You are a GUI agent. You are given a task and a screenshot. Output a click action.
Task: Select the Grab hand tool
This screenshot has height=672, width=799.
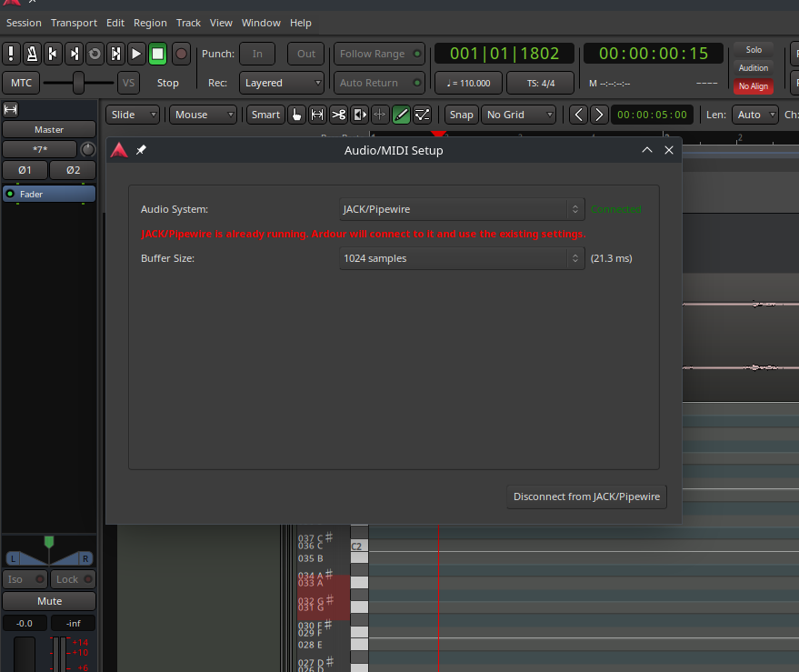tap(296, 115)
